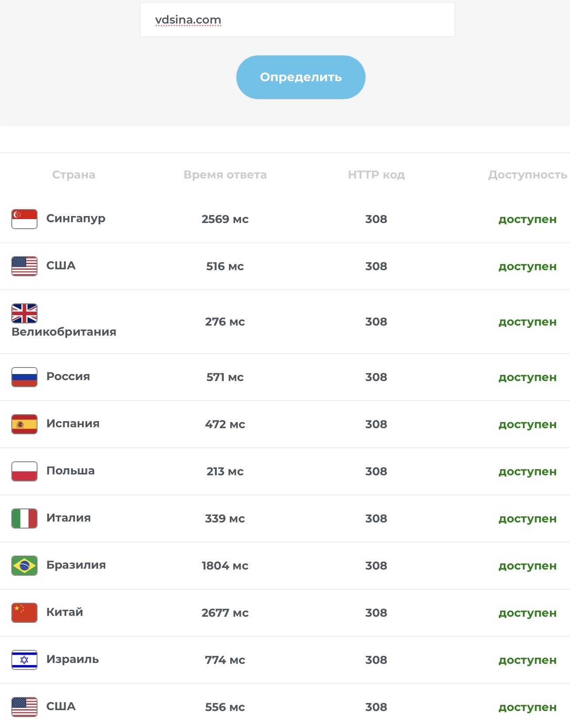Click the Poland flag icon
Viewport: 570px width, 728px height.
[24, 471]
